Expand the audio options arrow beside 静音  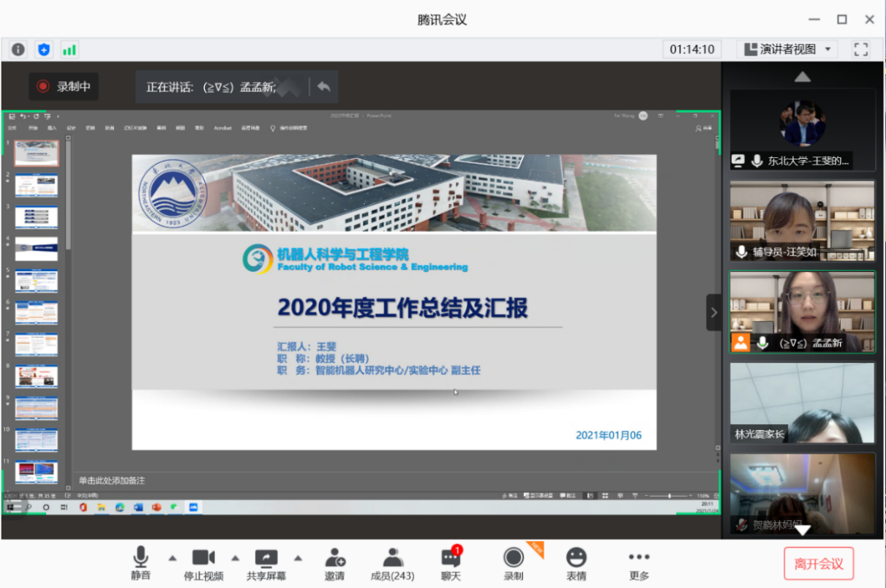pos(172,557)
